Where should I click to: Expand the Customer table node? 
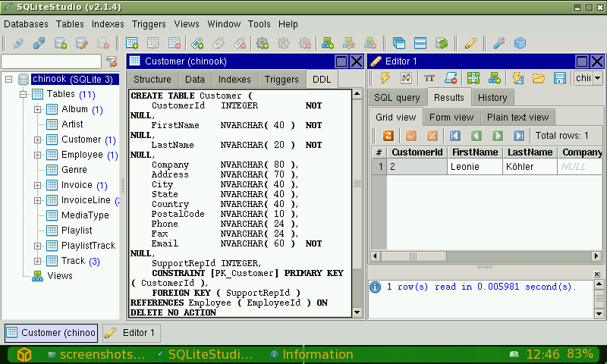tap(37, 140)
